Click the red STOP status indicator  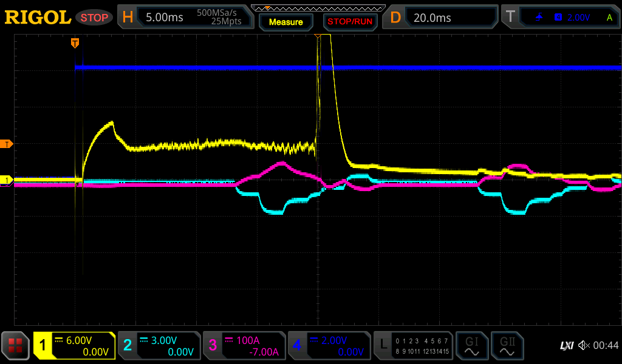coord(94,18)
